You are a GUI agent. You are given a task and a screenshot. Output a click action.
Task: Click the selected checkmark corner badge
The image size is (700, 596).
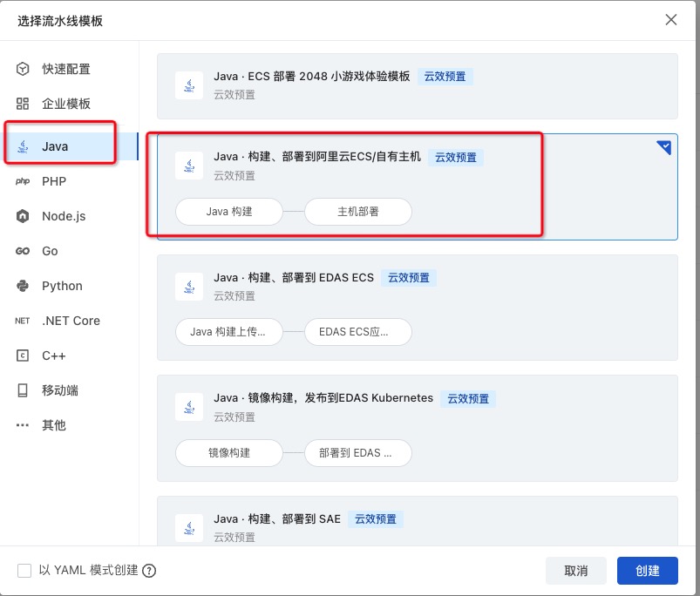pyautogui.click(x=664, y=147)
